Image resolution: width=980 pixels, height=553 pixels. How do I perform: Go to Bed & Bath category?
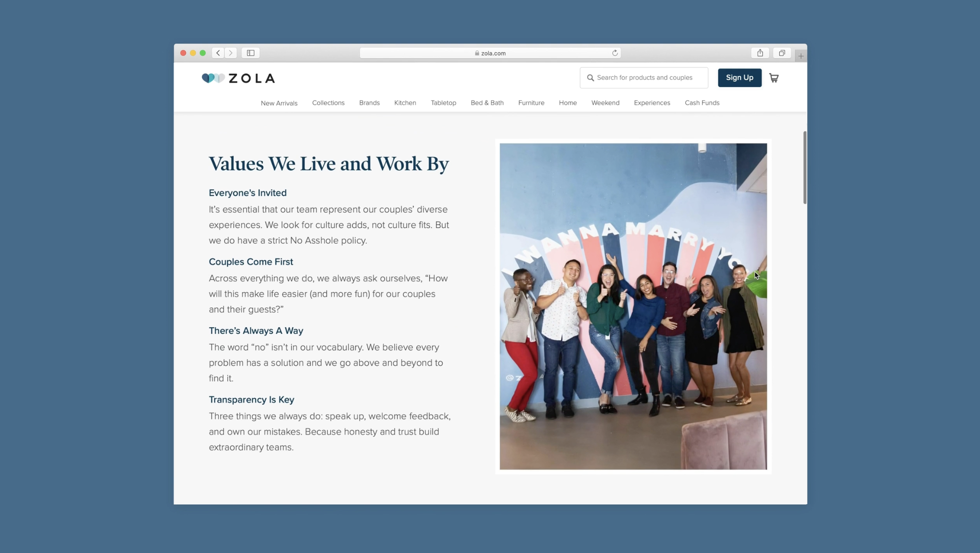[x=487, y=103]
